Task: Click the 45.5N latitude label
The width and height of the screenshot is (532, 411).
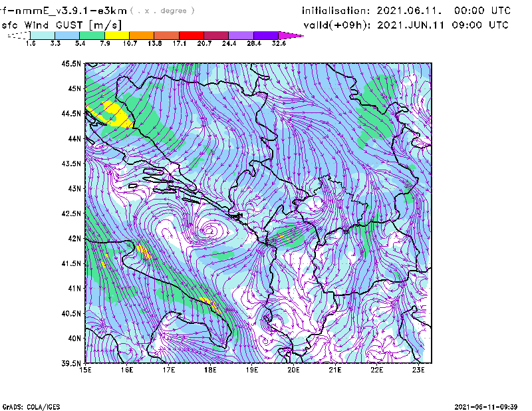Action: pos(71,63)
